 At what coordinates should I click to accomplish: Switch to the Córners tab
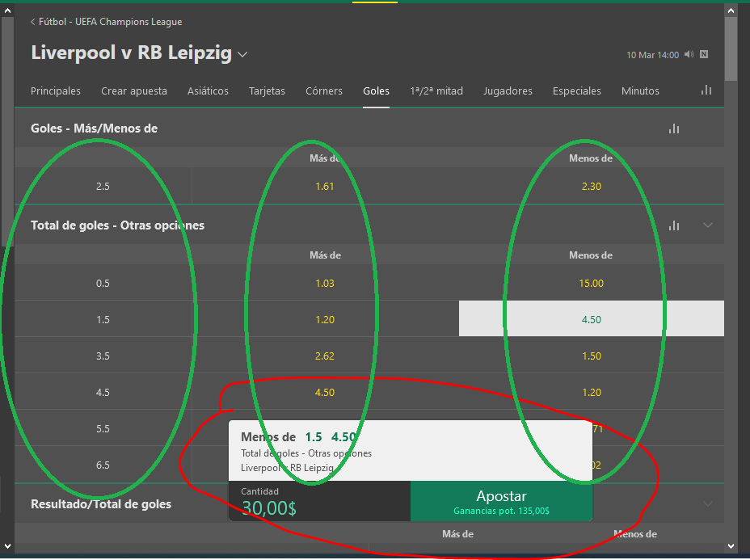point(324,91)
